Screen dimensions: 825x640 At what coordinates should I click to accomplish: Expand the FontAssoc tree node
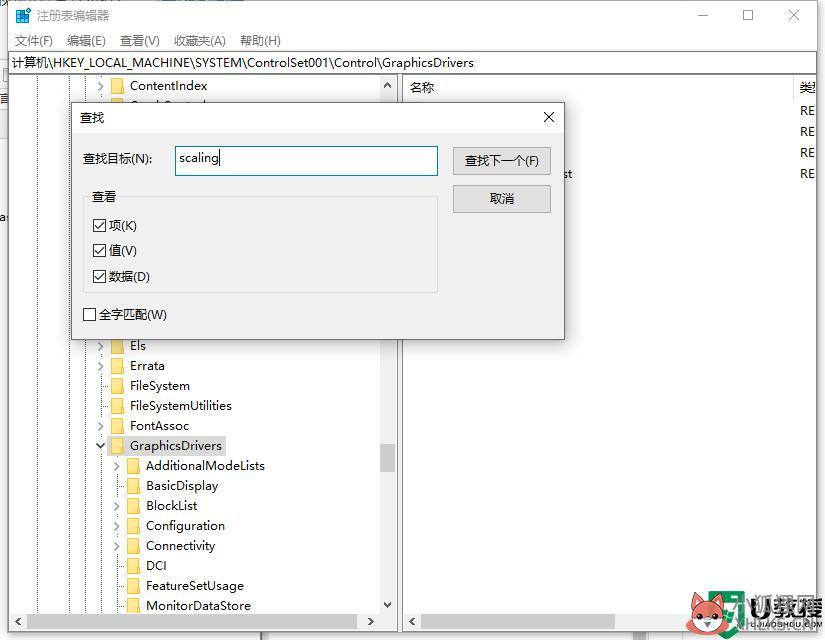100,426
